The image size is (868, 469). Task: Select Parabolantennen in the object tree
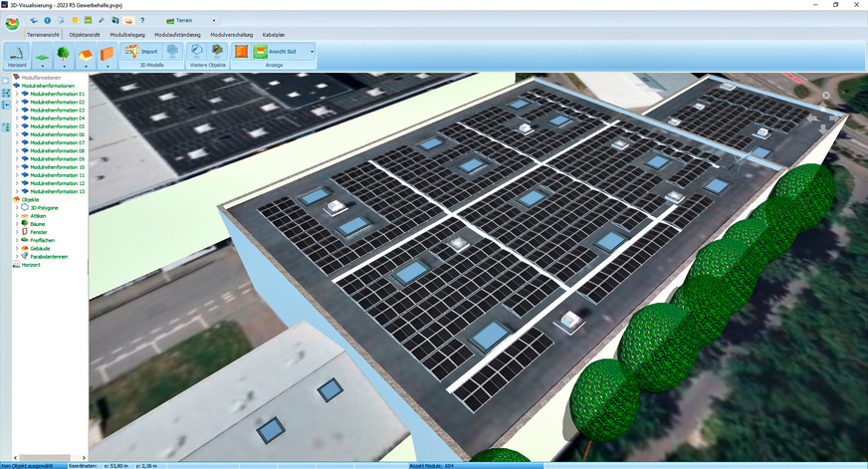click(x=49, y=256)
